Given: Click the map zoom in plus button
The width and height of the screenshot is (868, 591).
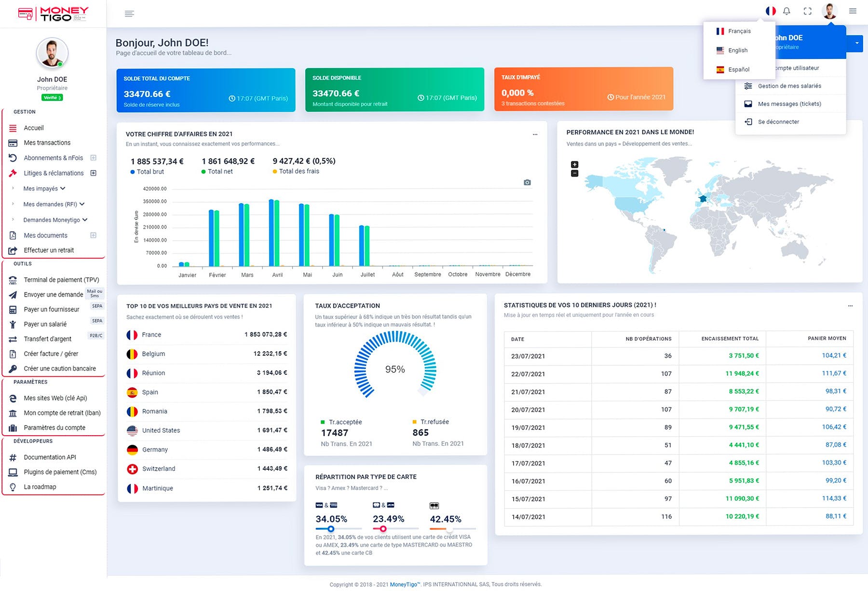Looking at the screenshot, I should coord(574,165).
